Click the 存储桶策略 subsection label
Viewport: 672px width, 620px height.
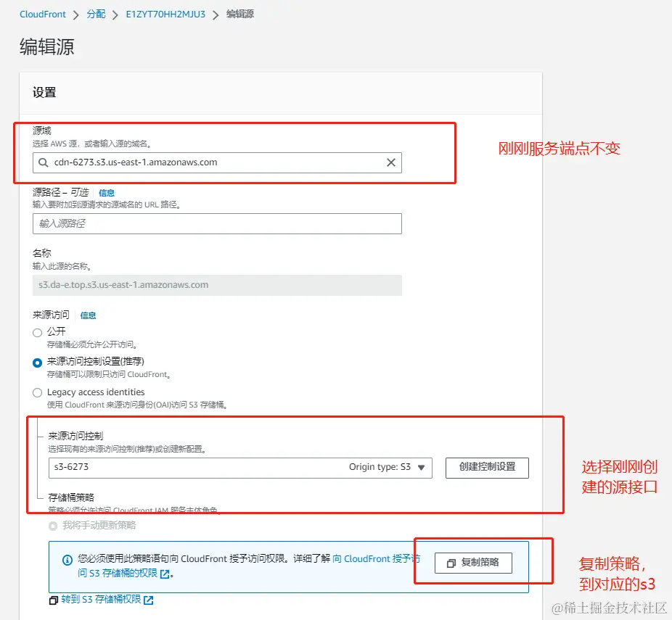coord(71,497)
